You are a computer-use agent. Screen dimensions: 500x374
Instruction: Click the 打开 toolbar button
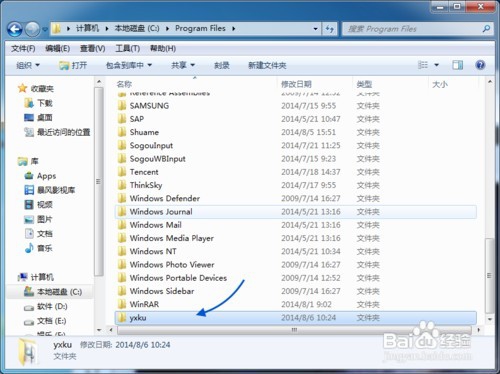point(73,65)
